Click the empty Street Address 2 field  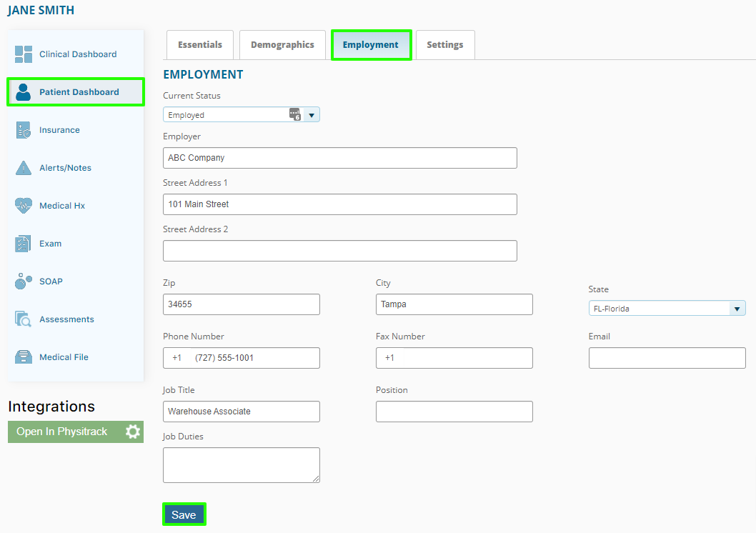pyautogui.click(x=340, y=251)
